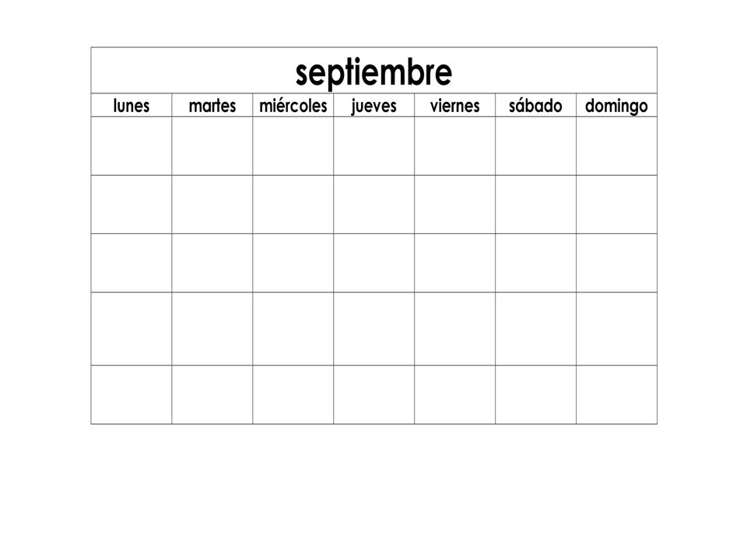This screenshot has width=747, height=560.
Task: Click the fourth-row cell under viernes
Action: pyautogui.click(x=455, y=328)
